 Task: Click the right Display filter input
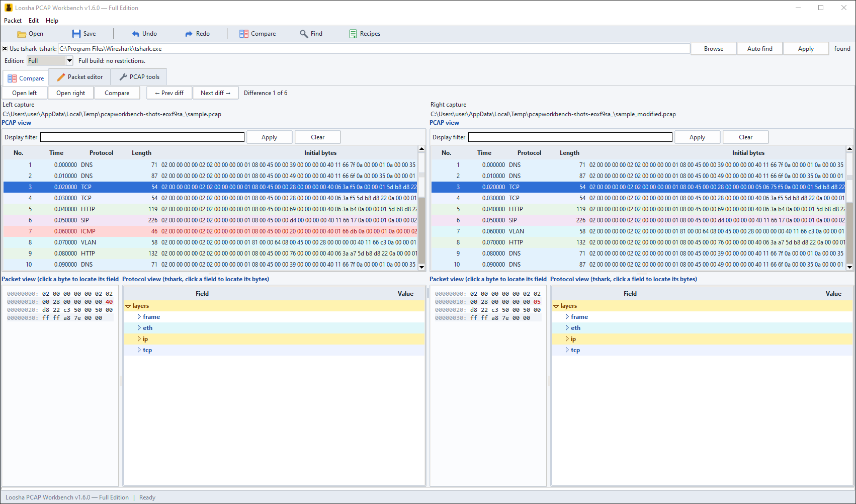(x=570, y=137)
